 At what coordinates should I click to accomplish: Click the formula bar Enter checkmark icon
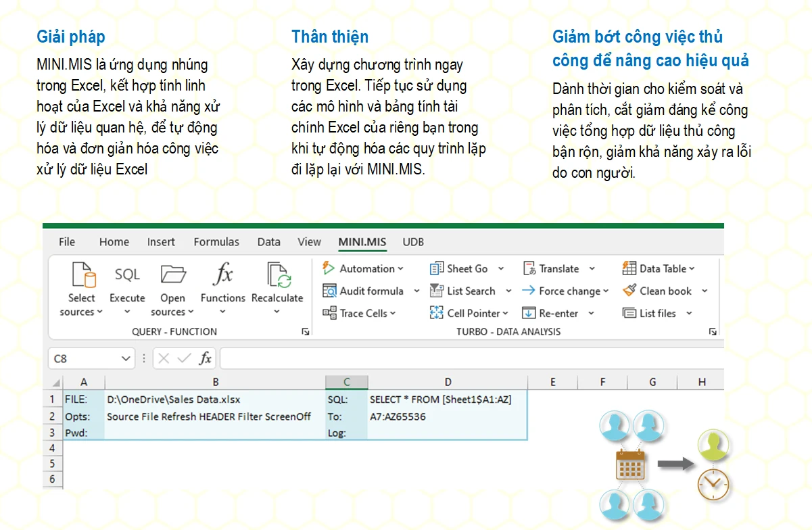(x=184, y=358)
